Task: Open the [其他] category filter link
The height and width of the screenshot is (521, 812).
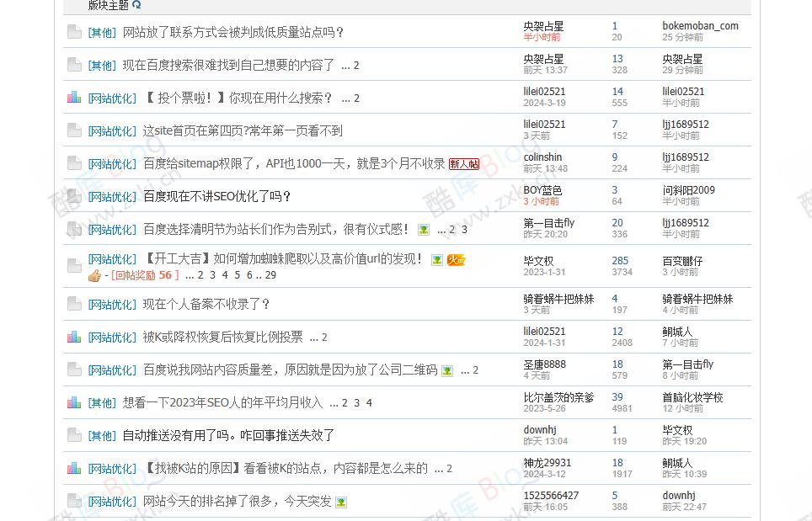Action: click(x=101, y=32)
